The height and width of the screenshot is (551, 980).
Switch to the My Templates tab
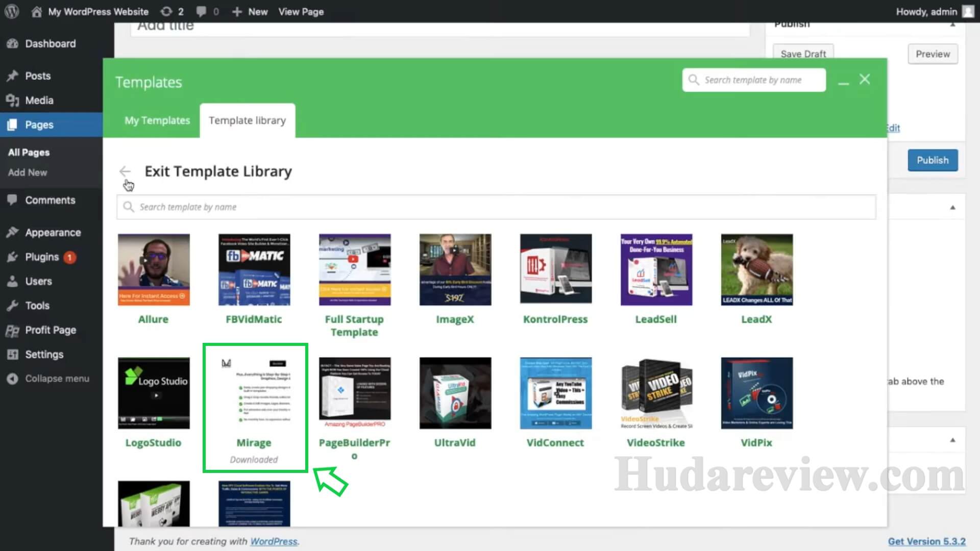tap(157, 120)
